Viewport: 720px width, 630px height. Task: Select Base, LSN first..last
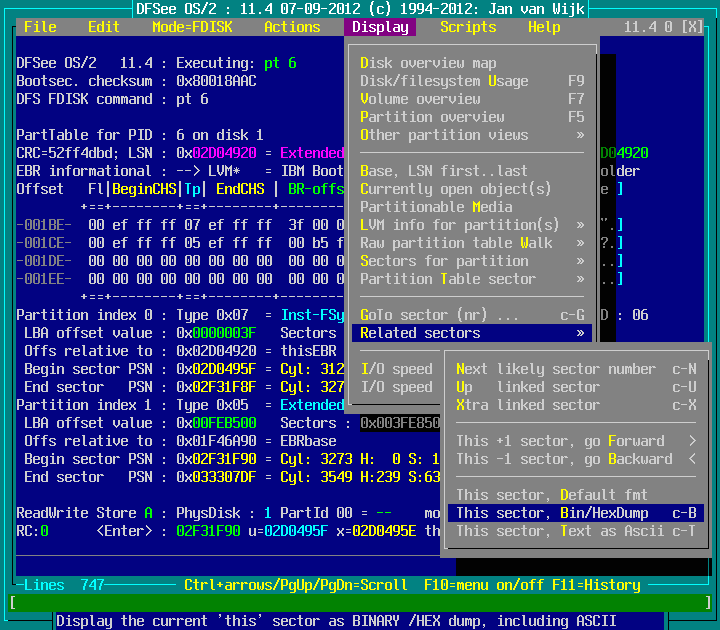click(472, 171)
